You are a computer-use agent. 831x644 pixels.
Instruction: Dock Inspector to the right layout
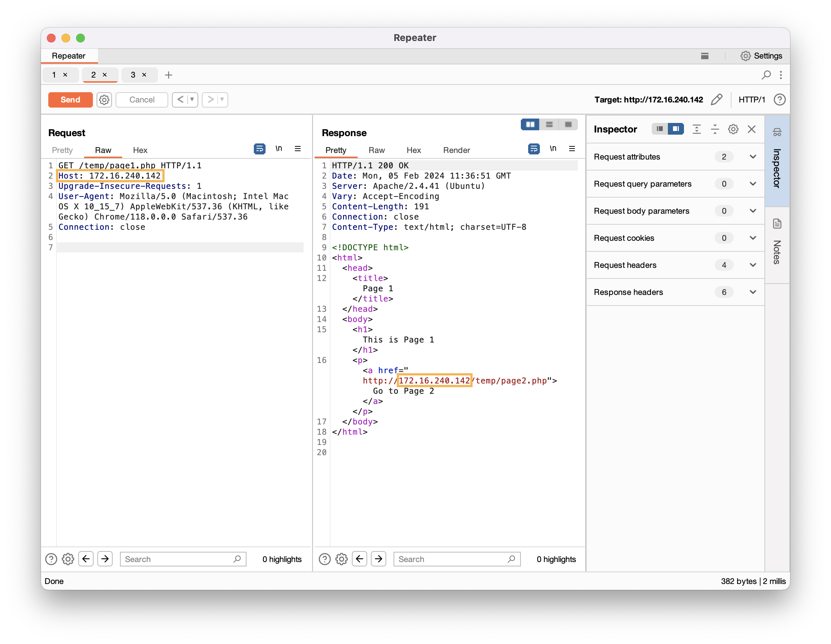(676, 129)
